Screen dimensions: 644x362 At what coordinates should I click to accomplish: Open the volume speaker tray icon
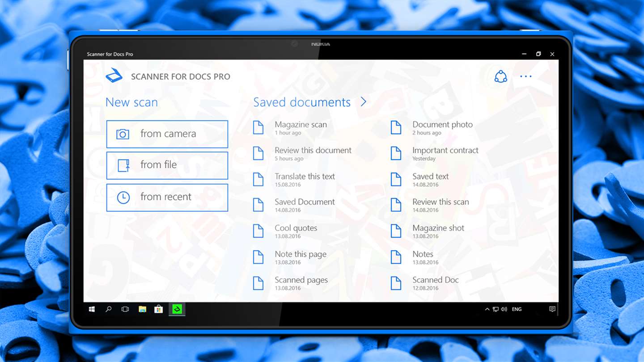point(504,309)
